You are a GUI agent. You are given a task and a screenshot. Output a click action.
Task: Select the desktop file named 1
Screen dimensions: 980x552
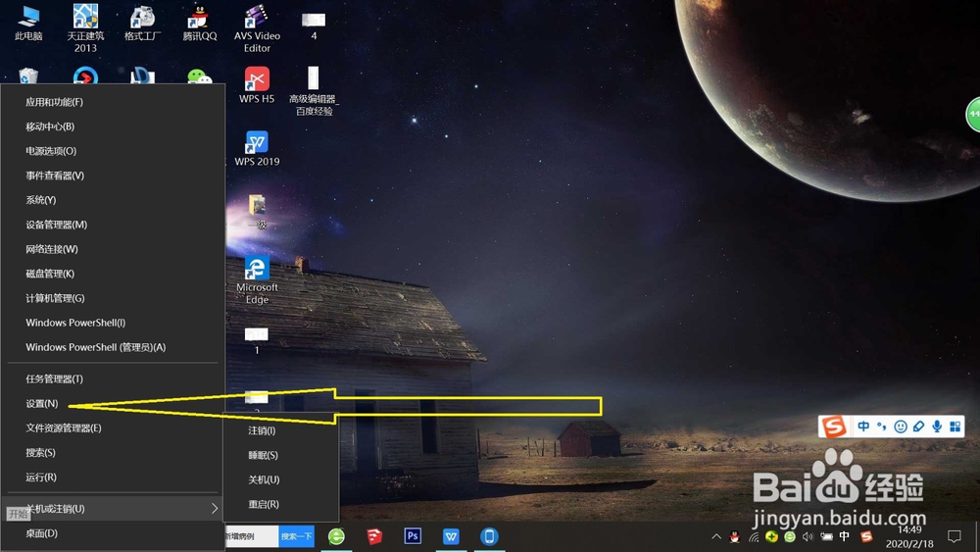[256, 340]
